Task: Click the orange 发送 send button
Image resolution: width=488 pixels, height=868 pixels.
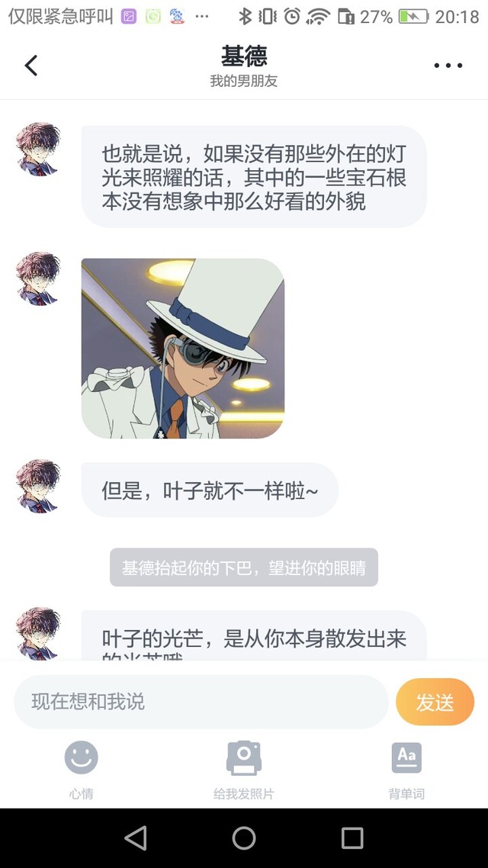Action: tap(435, 702)
